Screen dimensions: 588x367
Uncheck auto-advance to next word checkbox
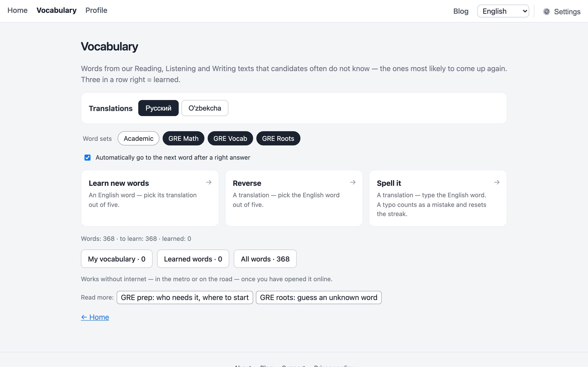pos(88,158)
